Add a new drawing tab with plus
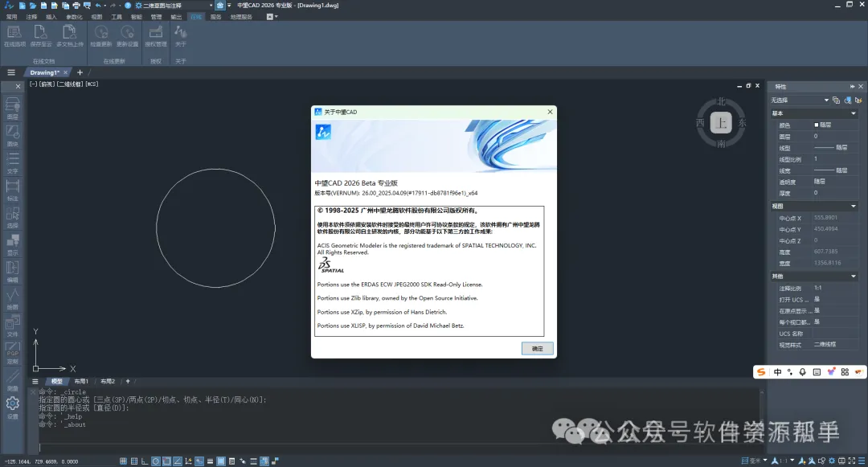868x467 pixels. 80,72
